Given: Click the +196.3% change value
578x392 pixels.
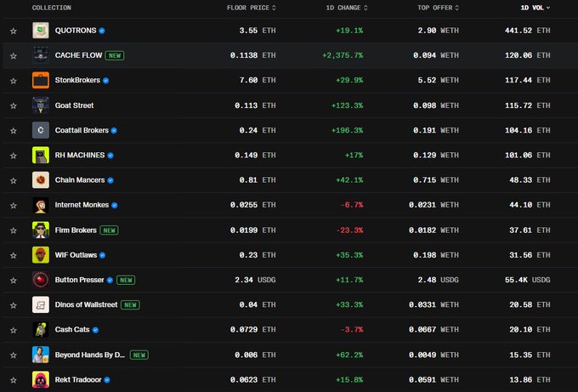Looking at the screenshot, I should [348, 131].
